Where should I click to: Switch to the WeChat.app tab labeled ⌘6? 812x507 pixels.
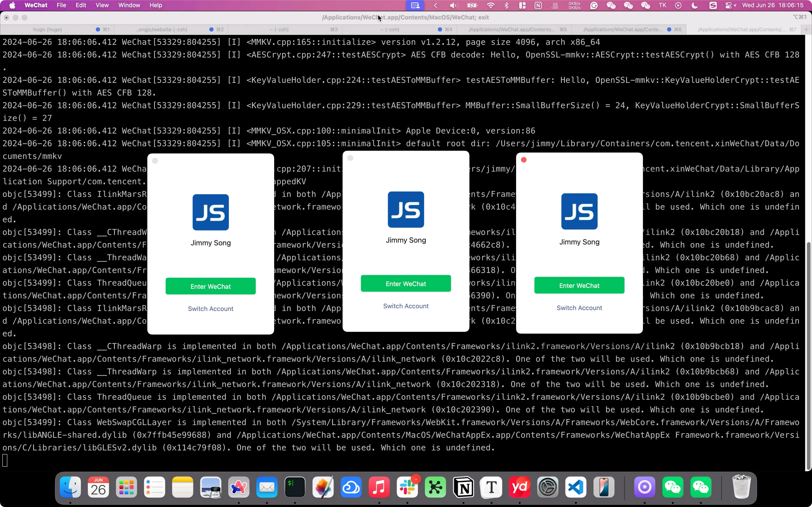pos(628,29)
